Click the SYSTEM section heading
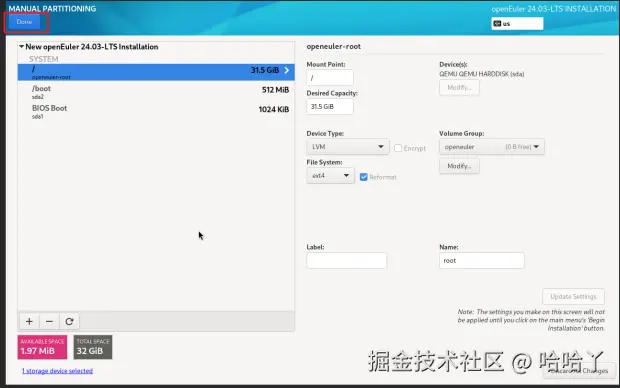The image size is (620, 388). tap(43, 59)
